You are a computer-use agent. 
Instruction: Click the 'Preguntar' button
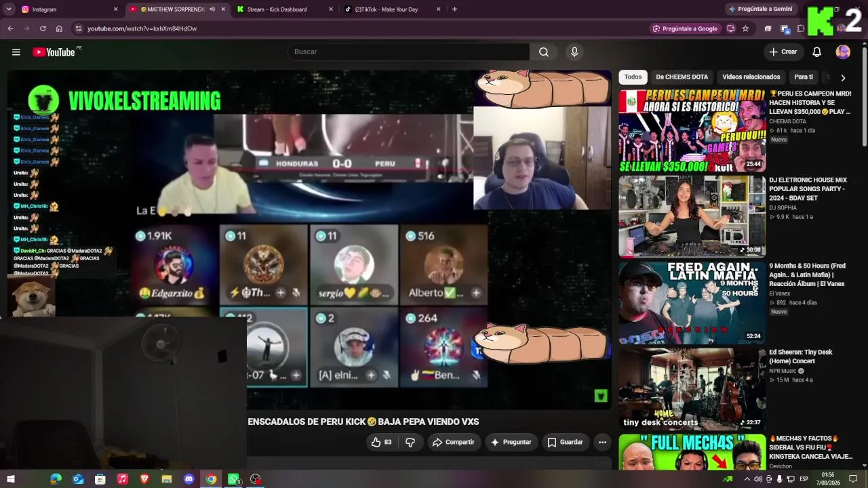(511, 442)
